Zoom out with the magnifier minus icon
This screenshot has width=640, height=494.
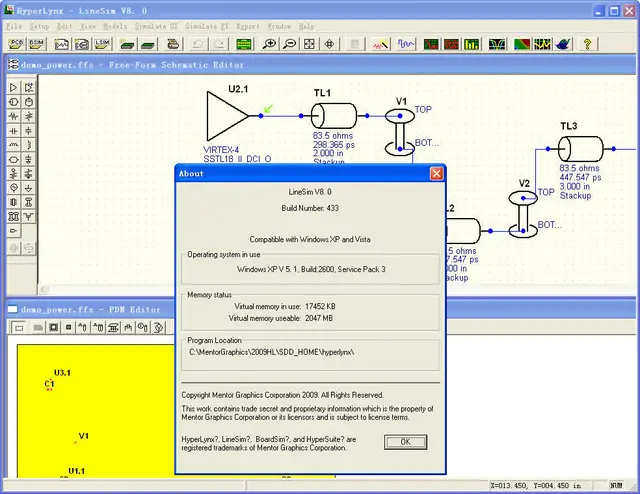coord(289,44)
